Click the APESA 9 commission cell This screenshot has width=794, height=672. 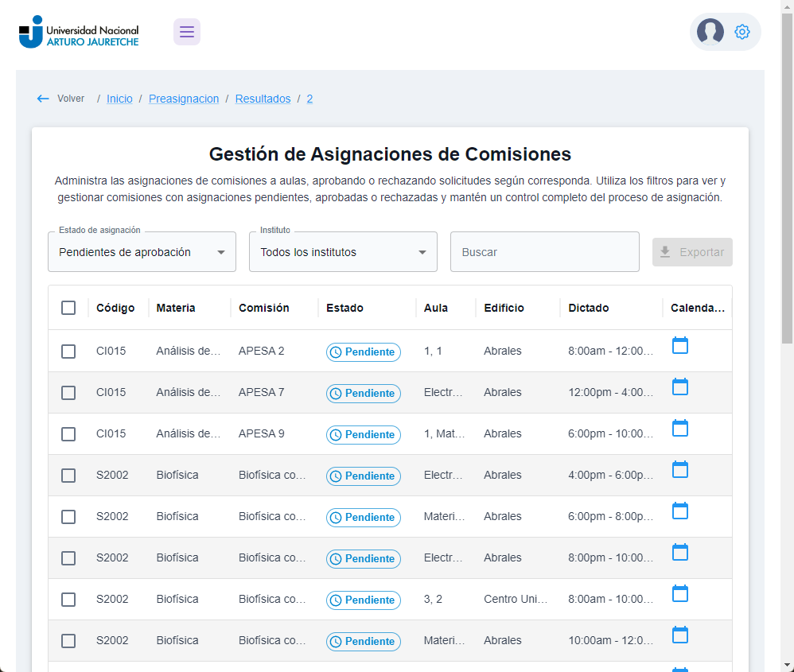tap(261, 433)
